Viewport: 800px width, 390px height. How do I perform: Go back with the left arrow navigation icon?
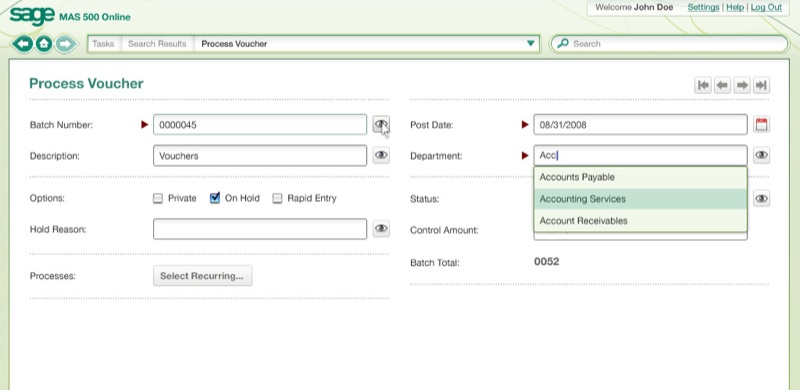tap(22, 44)
